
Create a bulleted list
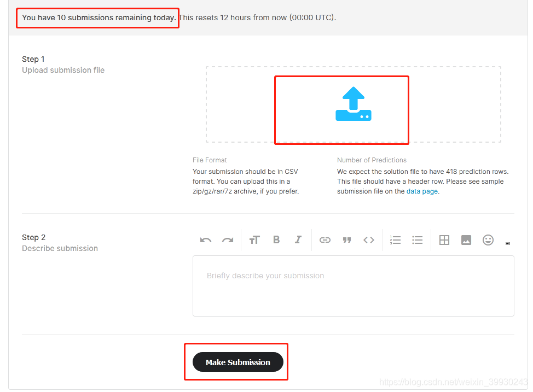tap(418, 240)
